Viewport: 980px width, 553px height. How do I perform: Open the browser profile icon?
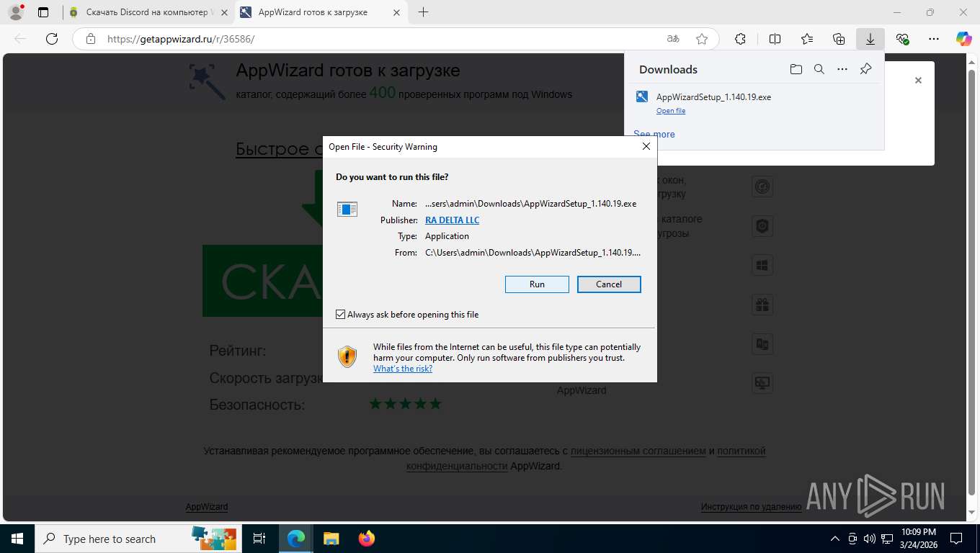[15, 12]
